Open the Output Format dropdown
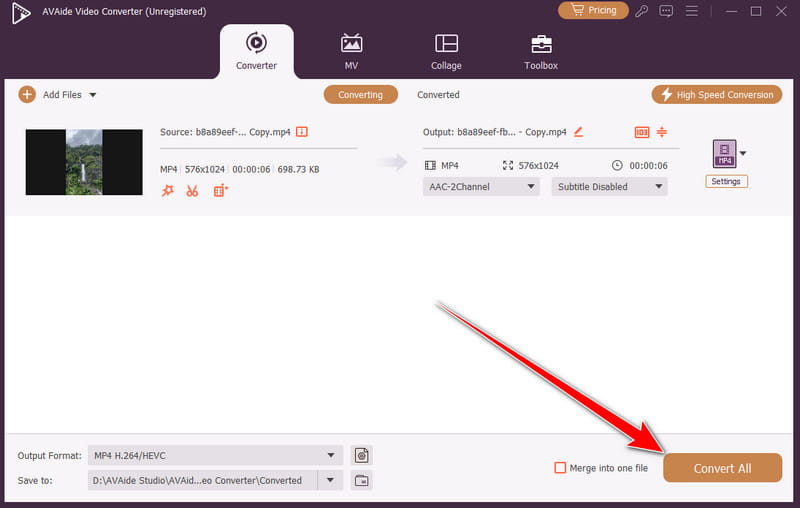The height and width of the screenshot is (508, 800). [215, 455]
